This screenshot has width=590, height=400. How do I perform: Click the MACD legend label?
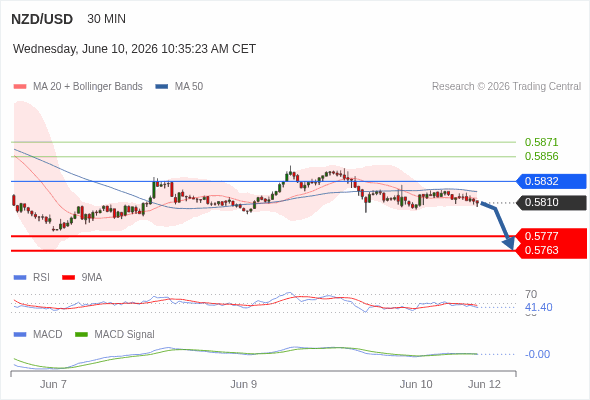coord(48,335)
